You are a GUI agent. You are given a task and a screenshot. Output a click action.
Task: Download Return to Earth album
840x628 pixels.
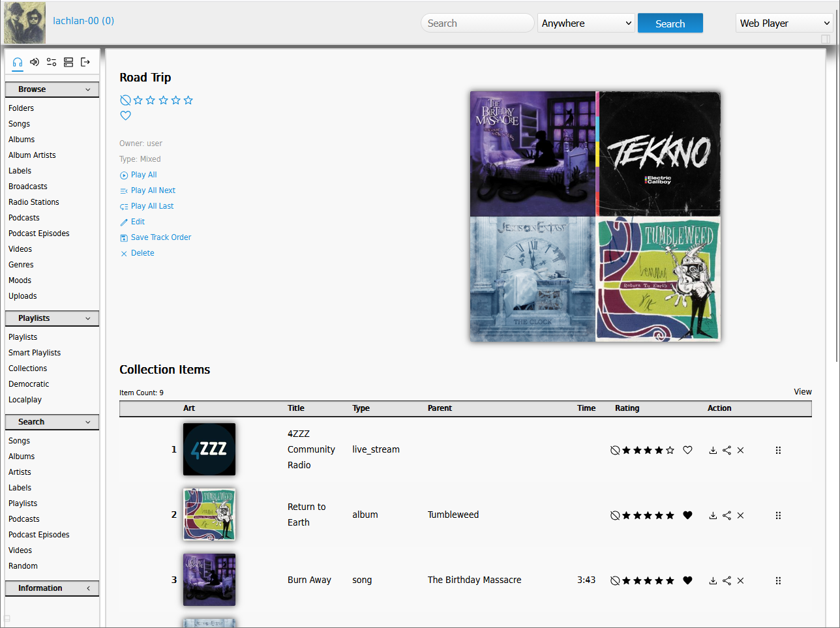pyautogui.click(x=713, y=515)
